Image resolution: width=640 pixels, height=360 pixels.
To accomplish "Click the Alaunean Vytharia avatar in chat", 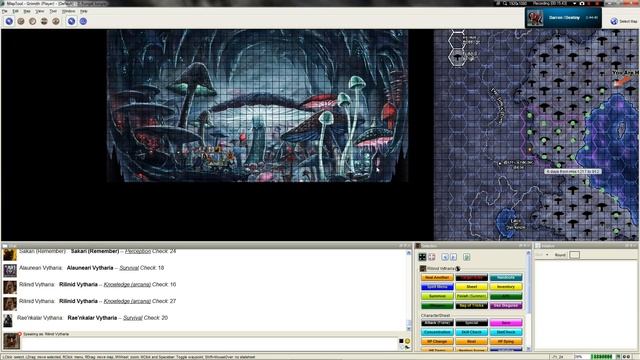I will pos(10,270).
